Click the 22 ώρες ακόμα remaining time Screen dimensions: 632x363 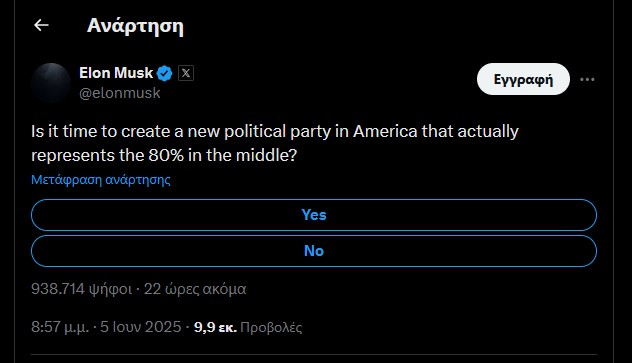[195, 289]
